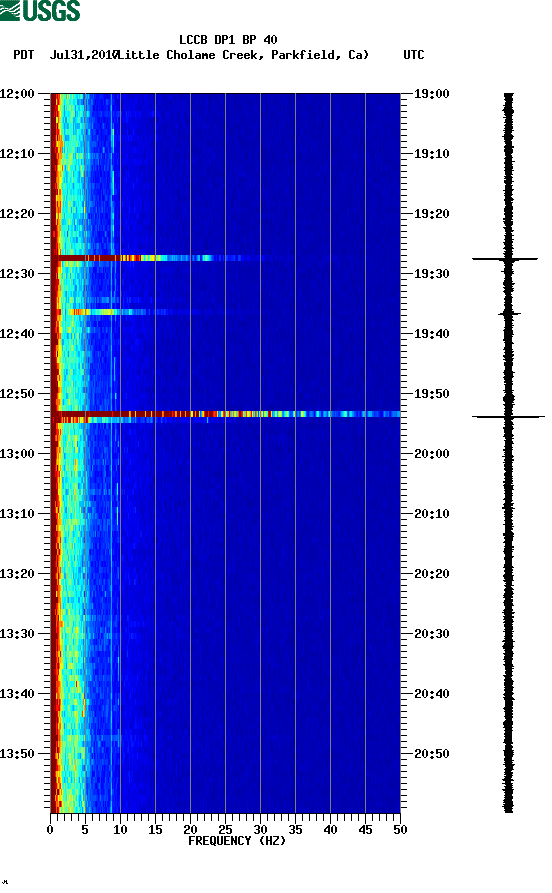The image size is (552, 893).
Task: Click the 25 Hz frequency tick label
Action: pyautogui.click(x=225, y=830)
